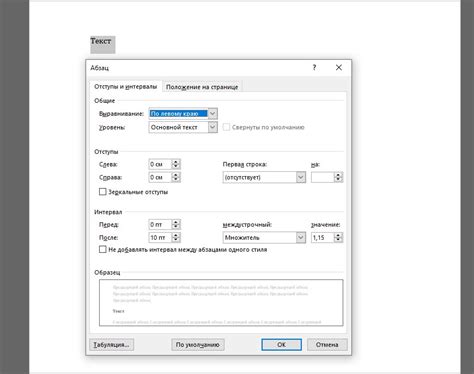Image resolution: width=474 pixels, height=374 pixels.
Task: Adjust the После spacing spinner
Action: pyautogui.click(x=176, y=238)
